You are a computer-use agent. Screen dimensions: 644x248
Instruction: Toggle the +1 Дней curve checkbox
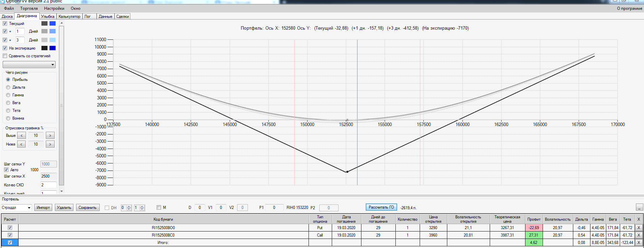(x=5, y=31)
